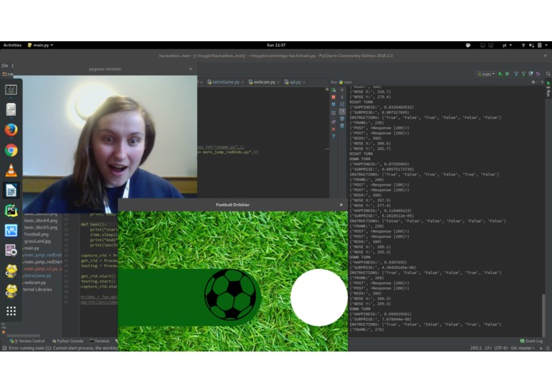Open the Version Control tool window tab

coord(28,341)
